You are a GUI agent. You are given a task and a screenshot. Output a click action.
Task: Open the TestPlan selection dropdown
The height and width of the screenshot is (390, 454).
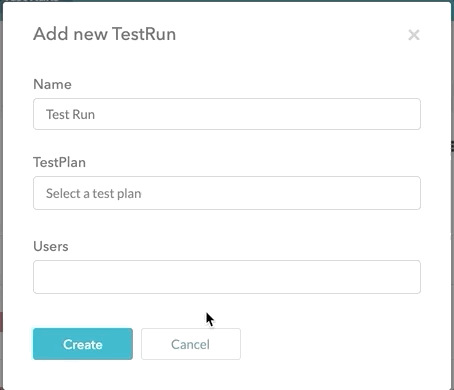227,193
